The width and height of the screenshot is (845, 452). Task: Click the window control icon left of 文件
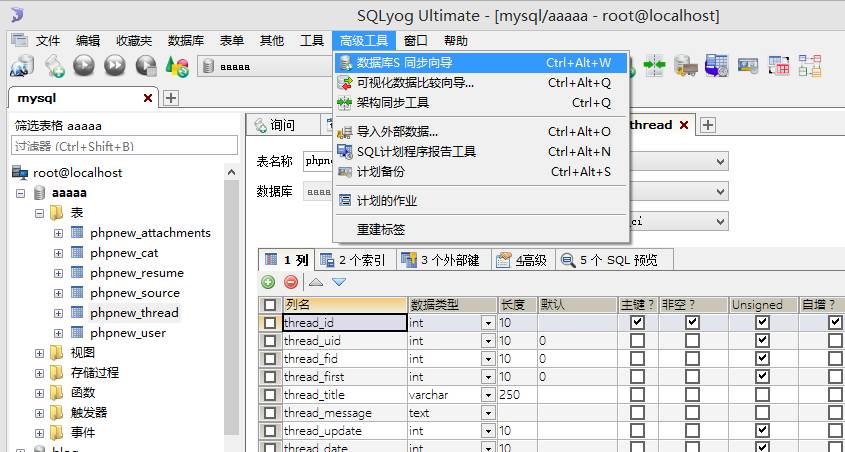pos(19,40)
